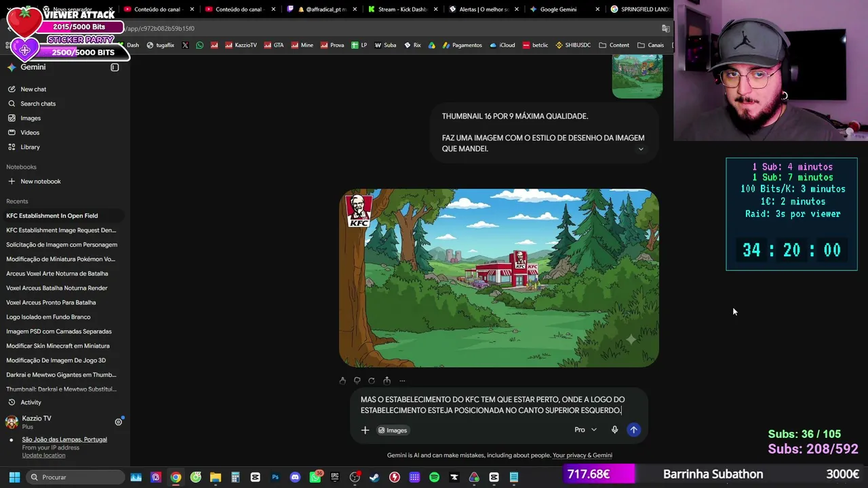The image size is (868, 488).
Task: Open the attached reference image thumbnail
Action: point(637,77)
